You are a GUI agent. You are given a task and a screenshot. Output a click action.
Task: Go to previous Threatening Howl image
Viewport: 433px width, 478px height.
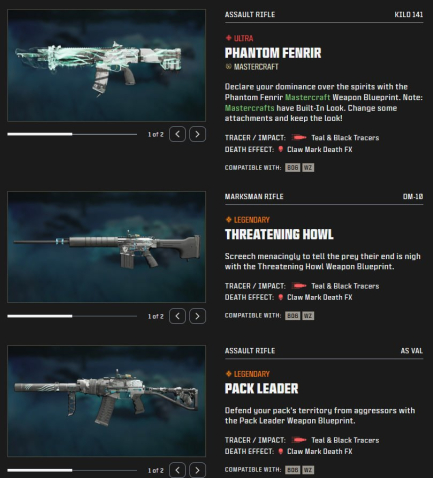[x=177, y=316]
